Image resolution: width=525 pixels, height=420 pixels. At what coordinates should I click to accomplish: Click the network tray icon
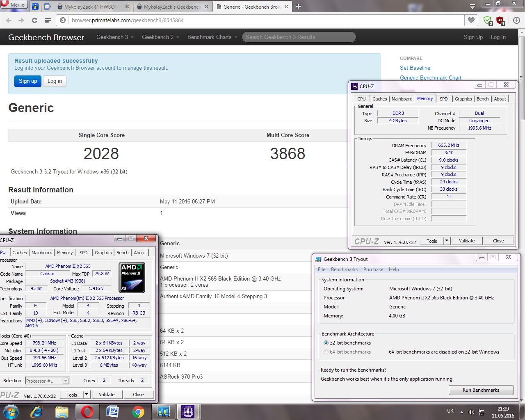click(x=482, y=412)
